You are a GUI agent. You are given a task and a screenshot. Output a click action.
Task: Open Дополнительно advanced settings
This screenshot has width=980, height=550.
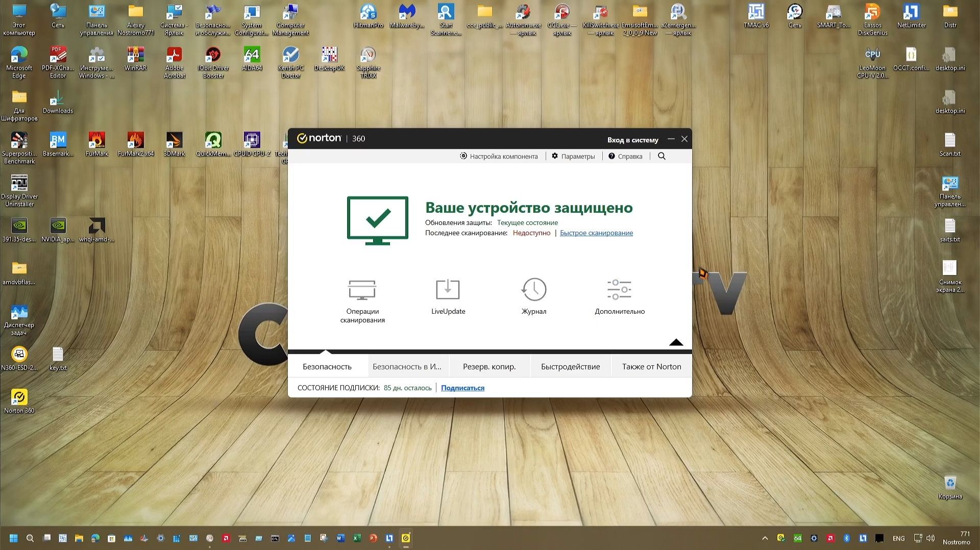tap(620, 297)
